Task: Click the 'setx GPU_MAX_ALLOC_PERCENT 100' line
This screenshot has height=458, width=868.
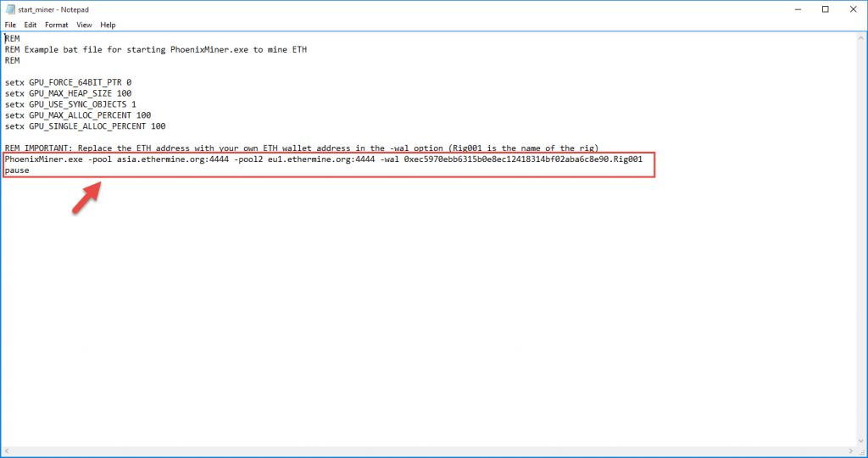Action: [78, 115]
